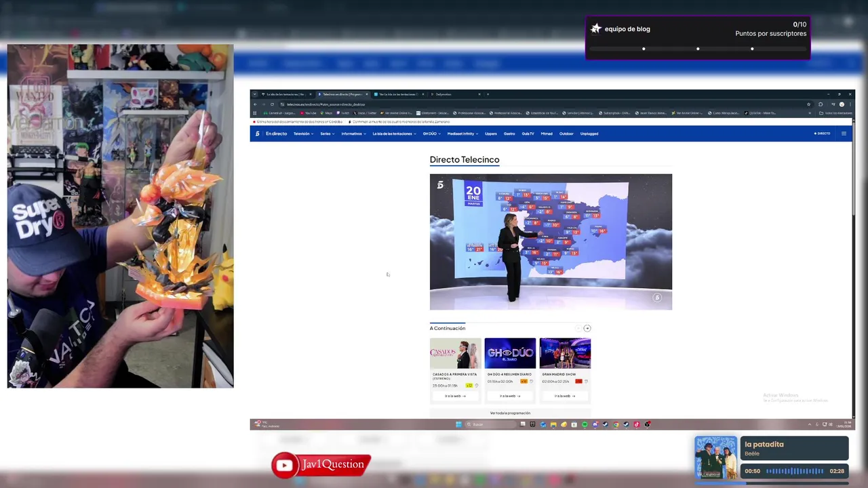The width and height of the screenshot is (868, 488).
Task: Click the Telecinco live video player
Action: [551, 242]
